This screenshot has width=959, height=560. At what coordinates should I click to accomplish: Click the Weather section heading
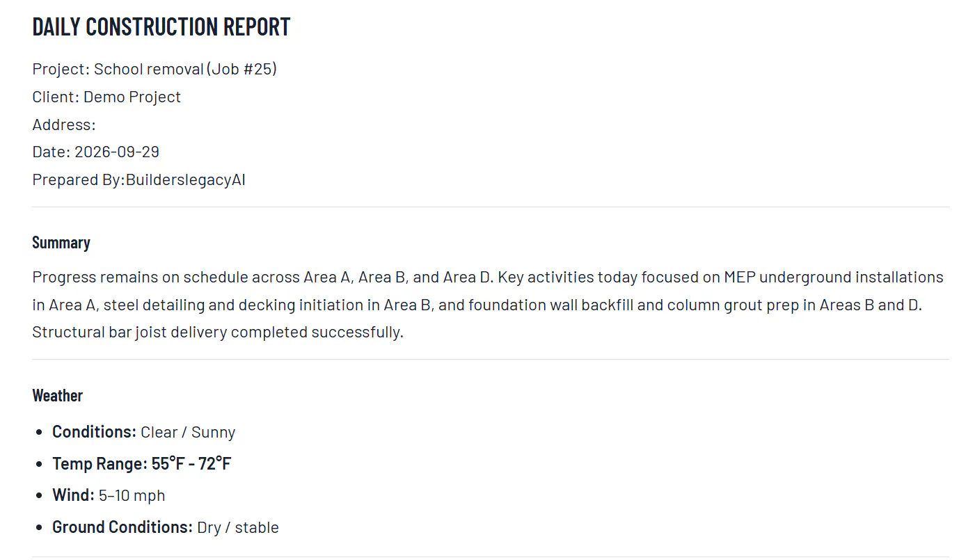(58, 395)
